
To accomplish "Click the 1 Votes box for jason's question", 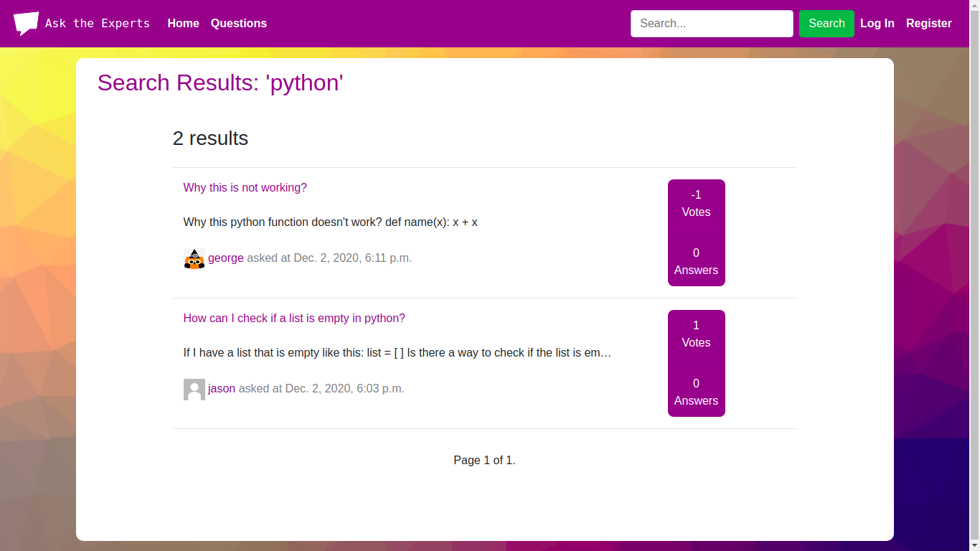I will 696,334.
